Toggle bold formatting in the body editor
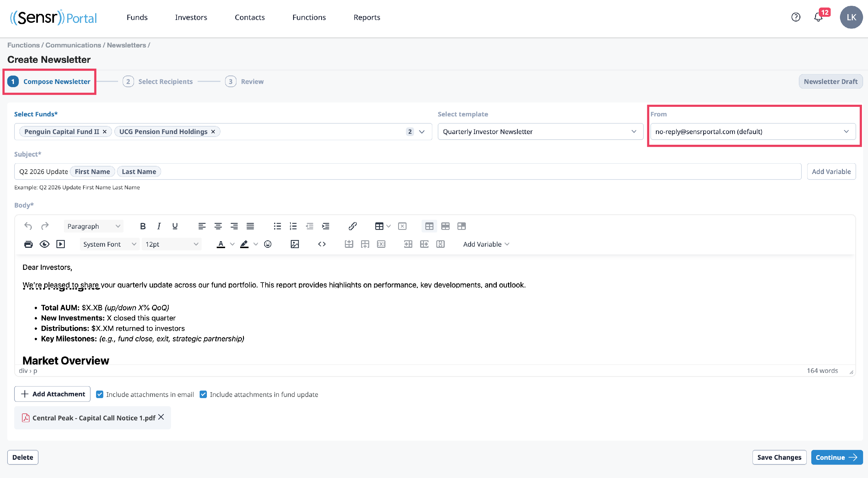Screen dimensions: 868x478 pos(143,226)
